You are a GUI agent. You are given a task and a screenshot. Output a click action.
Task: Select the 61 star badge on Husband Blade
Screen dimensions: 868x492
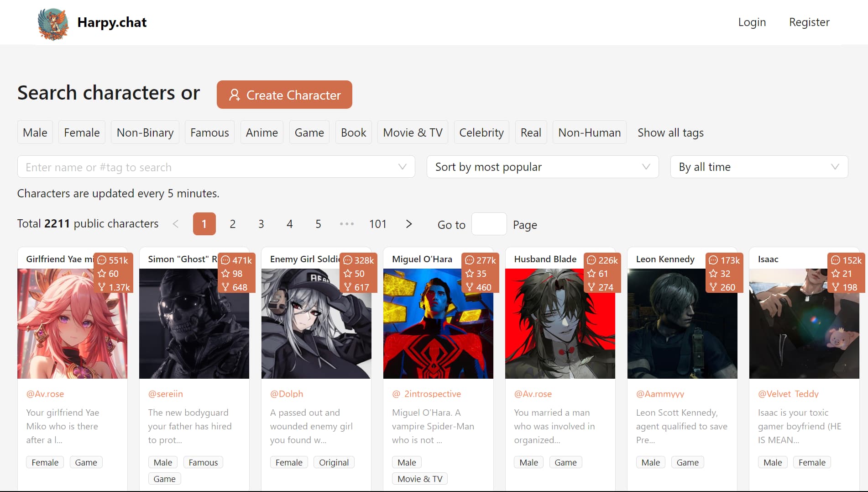click(x=597, y=274)
